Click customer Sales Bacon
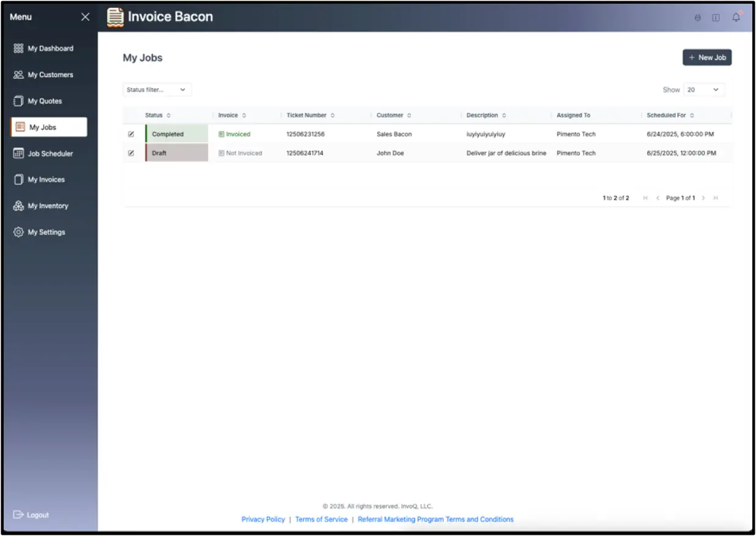This screenshot has height=536, width=756. coord(394,134)
